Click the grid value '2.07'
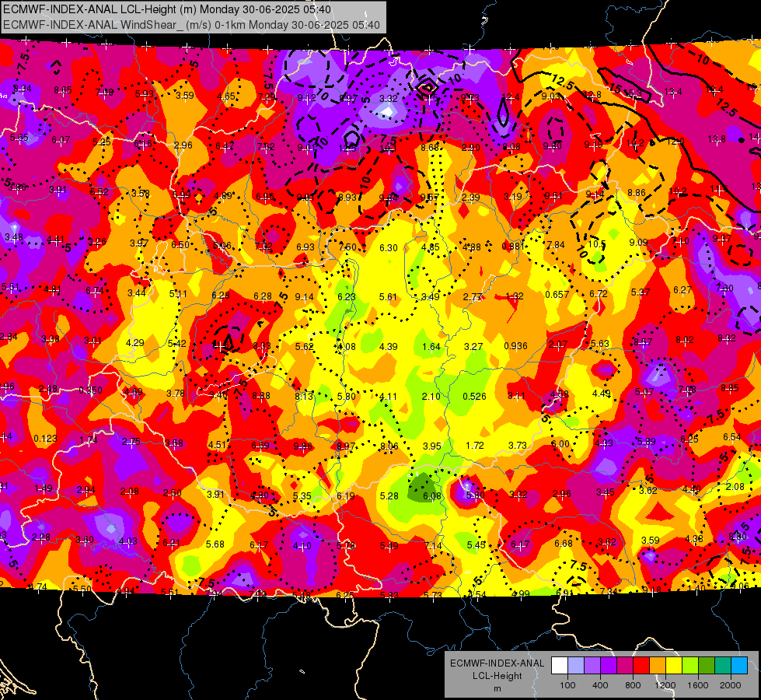 (x=558, y=345)
